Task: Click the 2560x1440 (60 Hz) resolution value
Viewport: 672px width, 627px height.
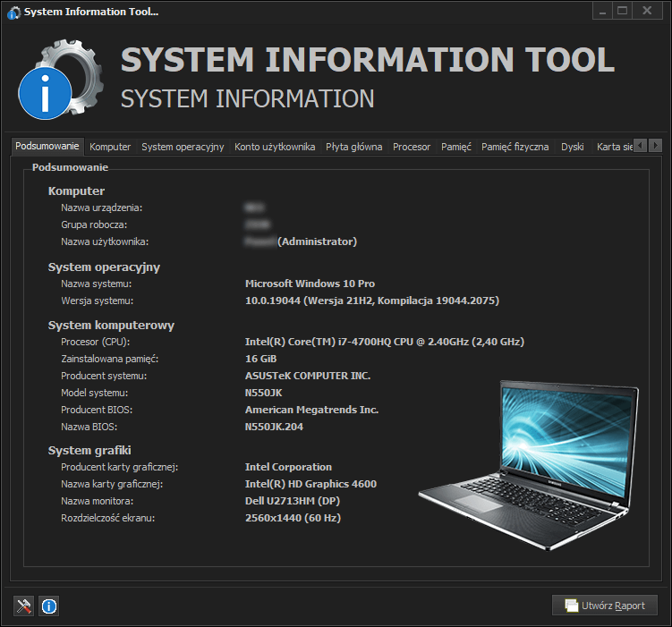Action: point(293,518)
